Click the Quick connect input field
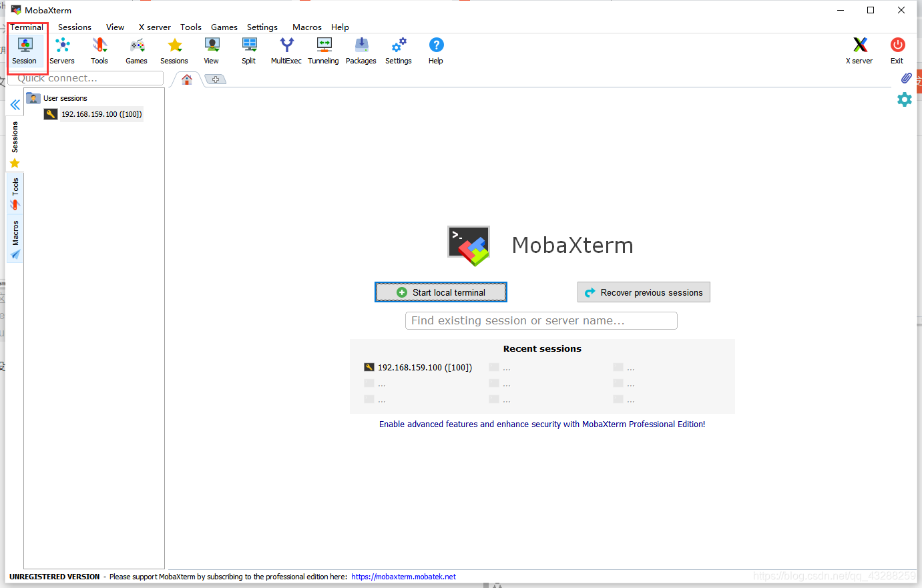This screenshot has height=588, width=922. [x=85, y=78]
